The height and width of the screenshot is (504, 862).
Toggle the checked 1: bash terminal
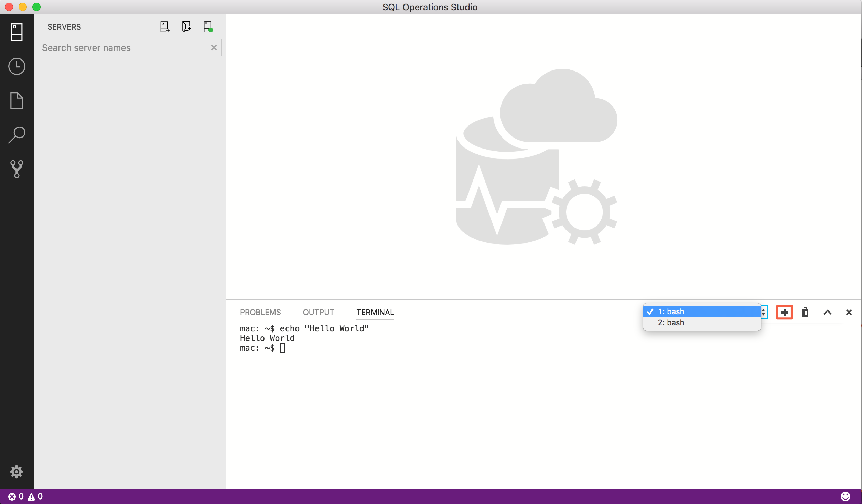click(x=701, y=311)
